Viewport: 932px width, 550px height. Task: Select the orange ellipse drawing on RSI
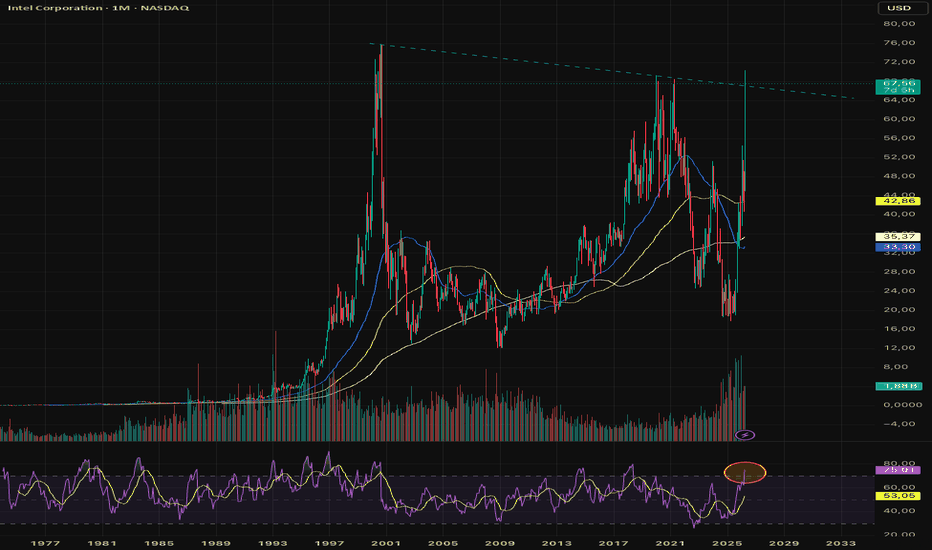tap(745, 473)
